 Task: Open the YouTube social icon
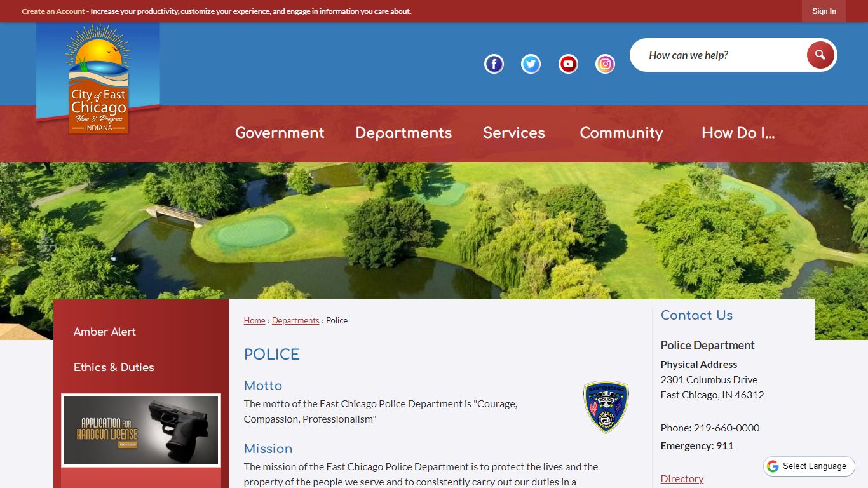[568, 64]
